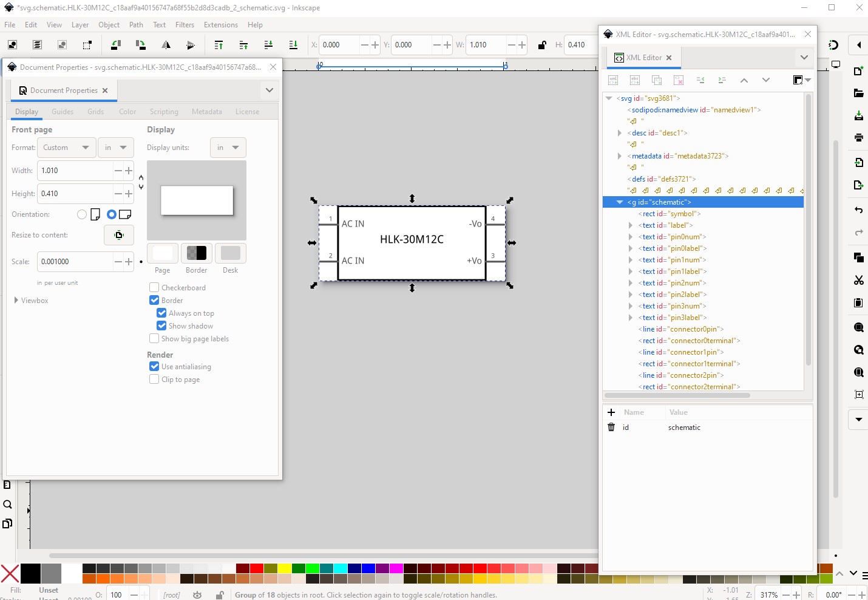868x600 pixels.
Task: Flip selection vertically
Action: click(191, 45)
